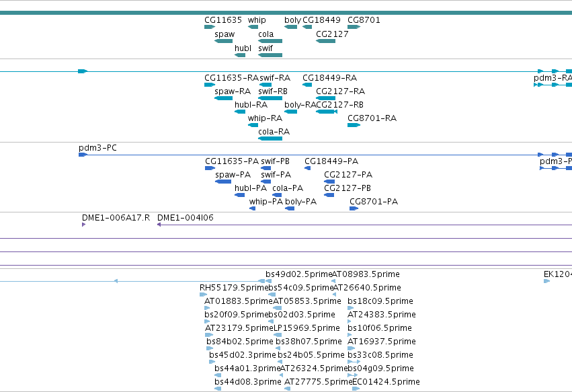
Task: Select the CG8701 gene feature
Action: tap(354, 27)
